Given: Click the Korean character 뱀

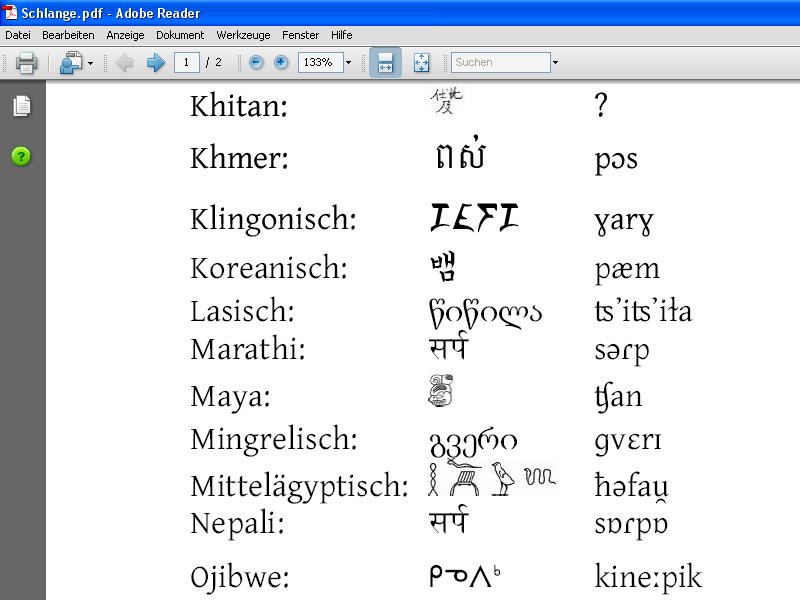Looking at the screenshot, I should 442,266.
